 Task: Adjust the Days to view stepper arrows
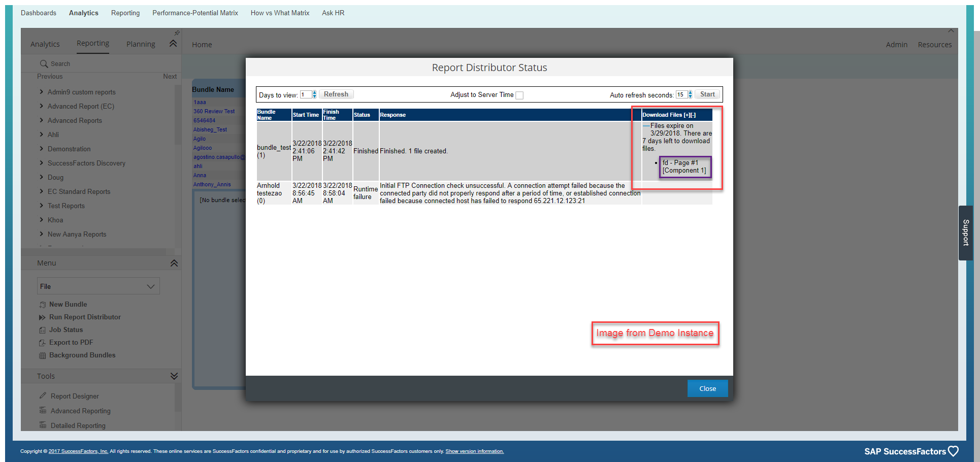click(315, 94)
